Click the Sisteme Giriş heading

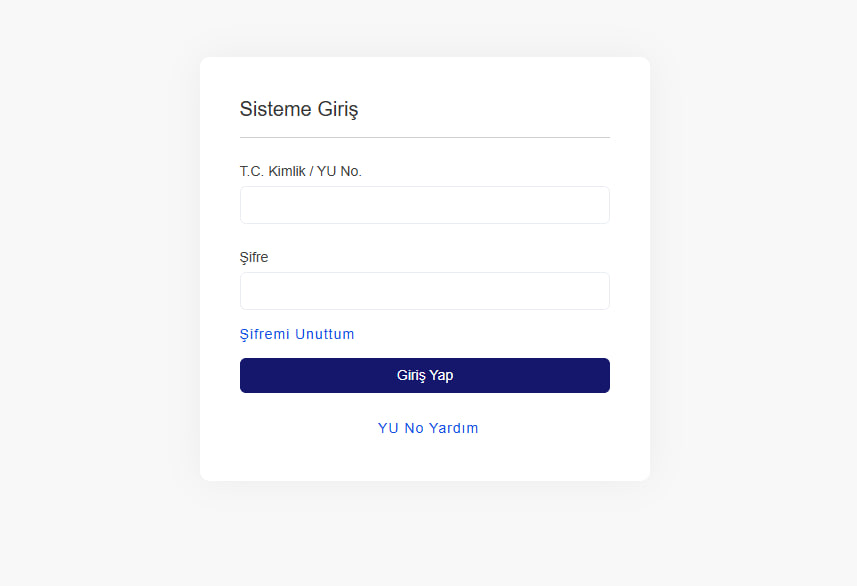coord(299,109)
